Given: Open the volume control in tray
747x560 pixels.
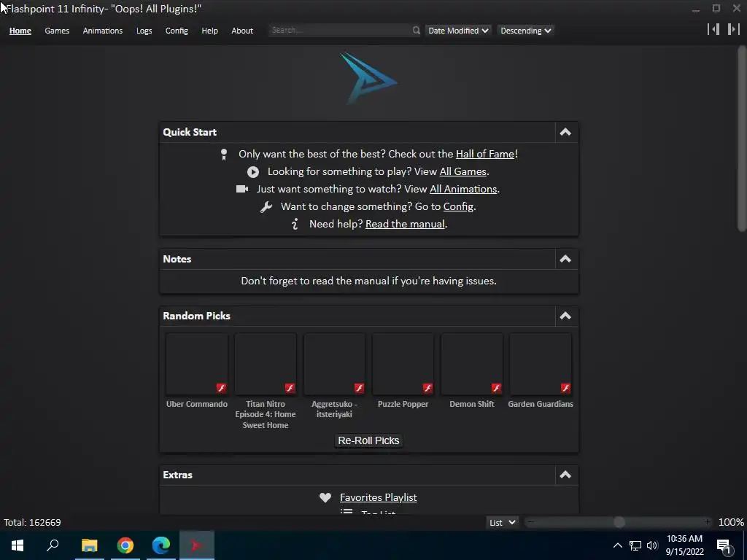Looking at the screenshot, I should tap(652, 545).
